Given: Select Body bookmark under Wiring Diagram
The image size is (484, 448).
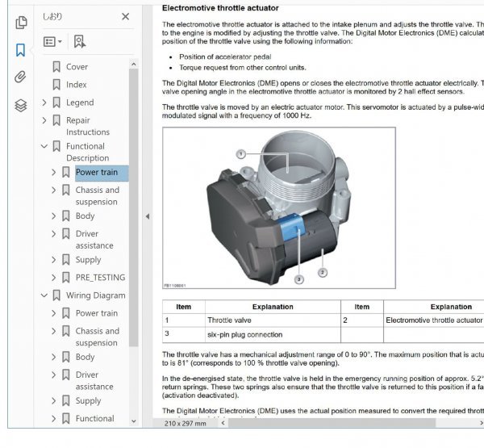Looking at the screenshot, I should [85, 357].
